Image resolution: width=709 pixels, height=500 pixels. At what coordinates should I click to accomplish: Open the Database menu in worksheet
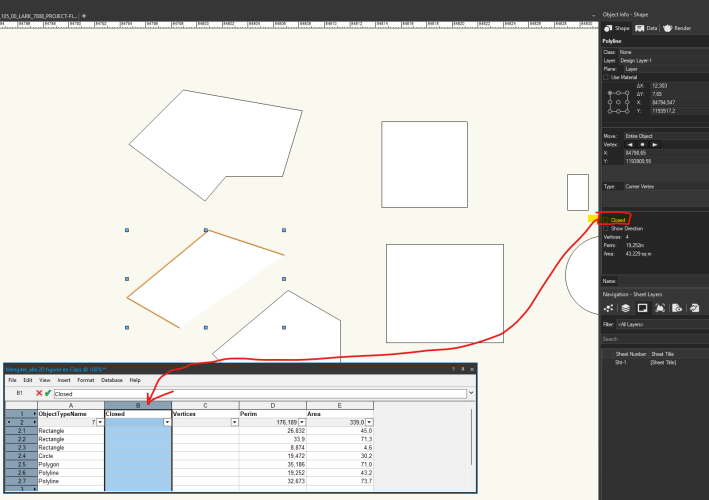click(112, 380)
